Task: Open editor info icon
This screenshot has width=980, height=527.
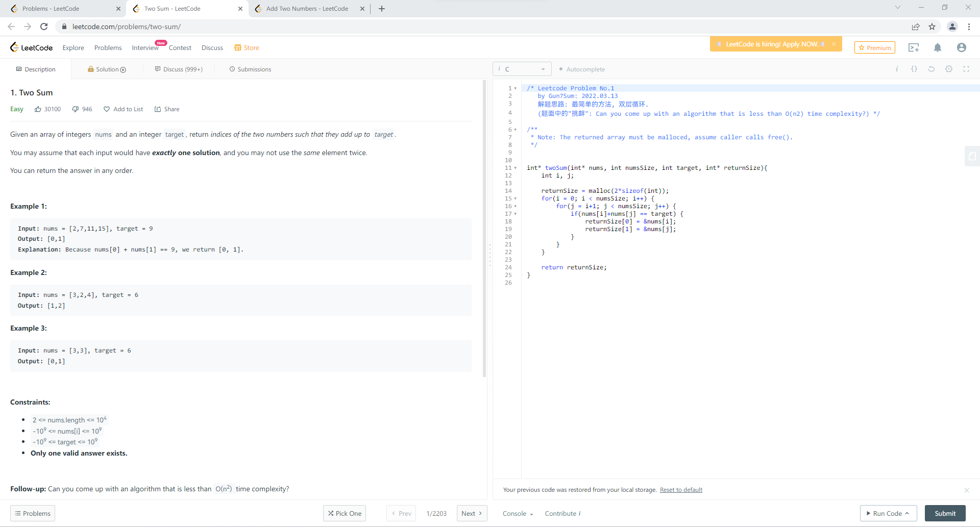Action: [x=897, y=69]
